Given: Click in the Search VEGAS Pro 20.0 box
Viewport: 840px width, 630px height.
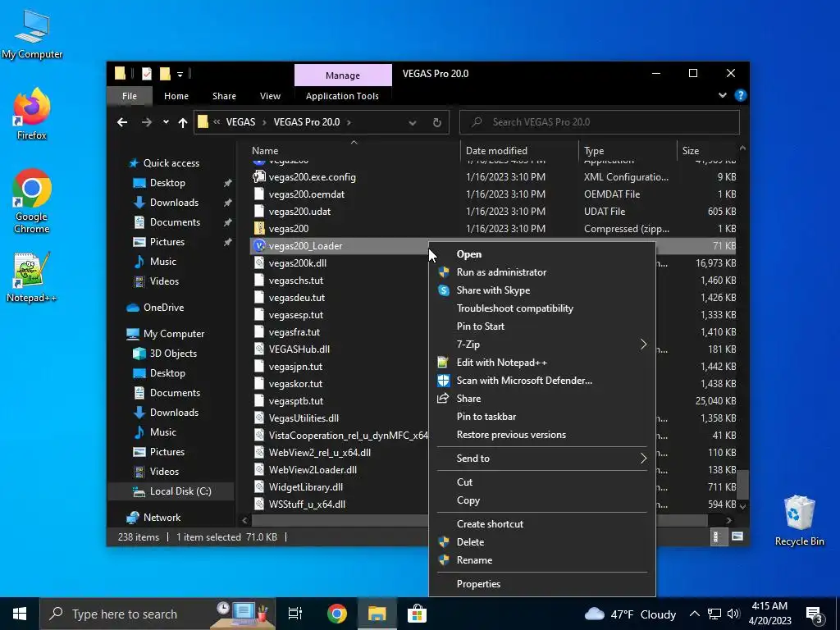Looking at the screenshot, I should [600, 122].
